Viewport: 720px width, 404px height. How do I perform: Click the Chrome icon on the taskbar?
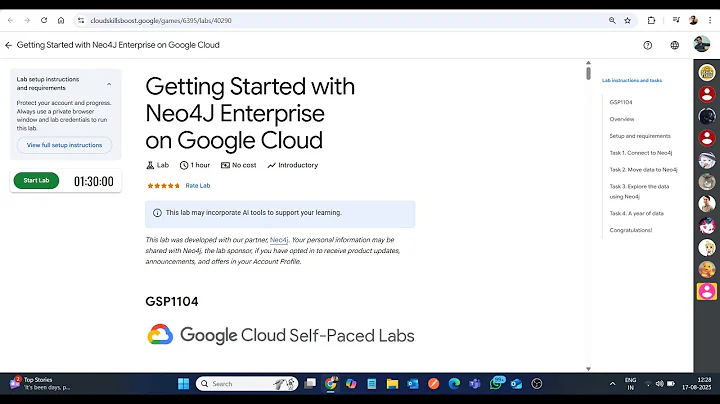[x=331, y=383]
